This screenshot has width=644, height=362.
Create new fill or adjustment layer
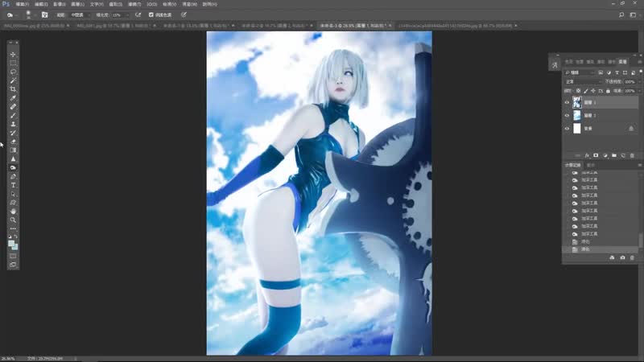(605, 155)
